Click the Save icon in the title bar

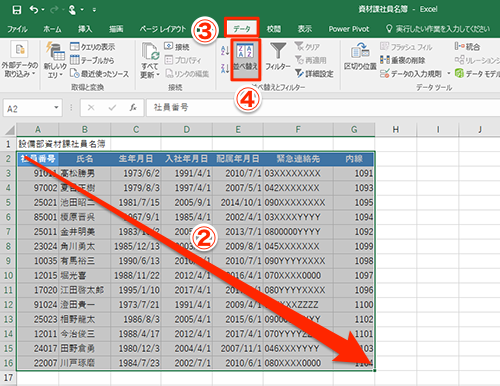click(x=17, y=10)
